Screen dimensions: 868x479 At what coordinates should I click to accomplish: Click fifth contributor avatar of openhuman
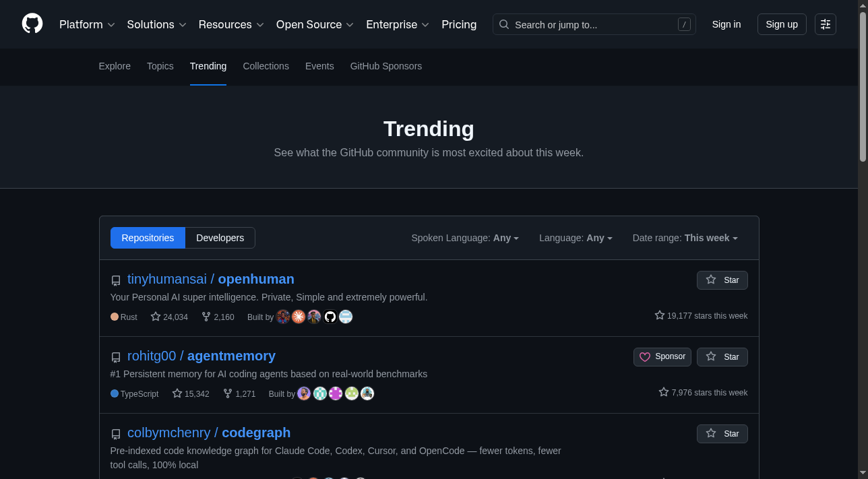[346, 317]
